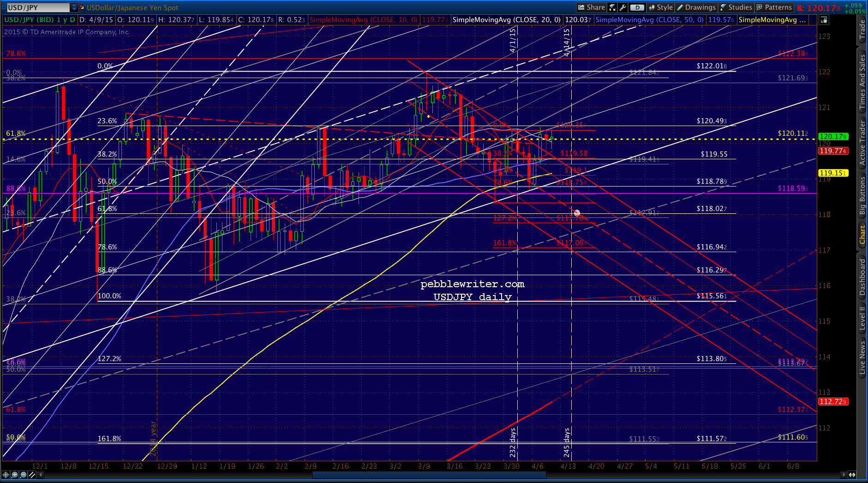Image resolution: width=868 pixels, height=483 pixels.
Task: Zoom in with the magnifier plus icon
Action: (15, 475)
